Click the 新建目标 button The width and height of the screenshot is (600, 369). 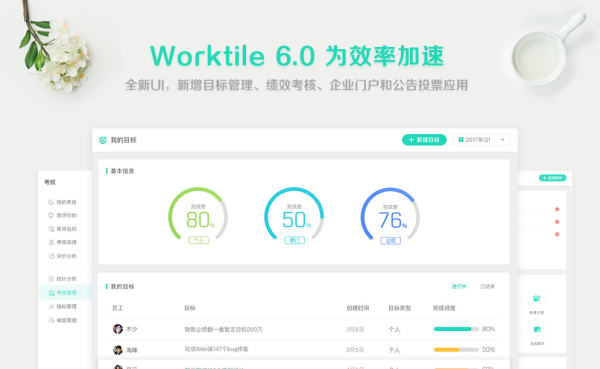coord(424,140)
